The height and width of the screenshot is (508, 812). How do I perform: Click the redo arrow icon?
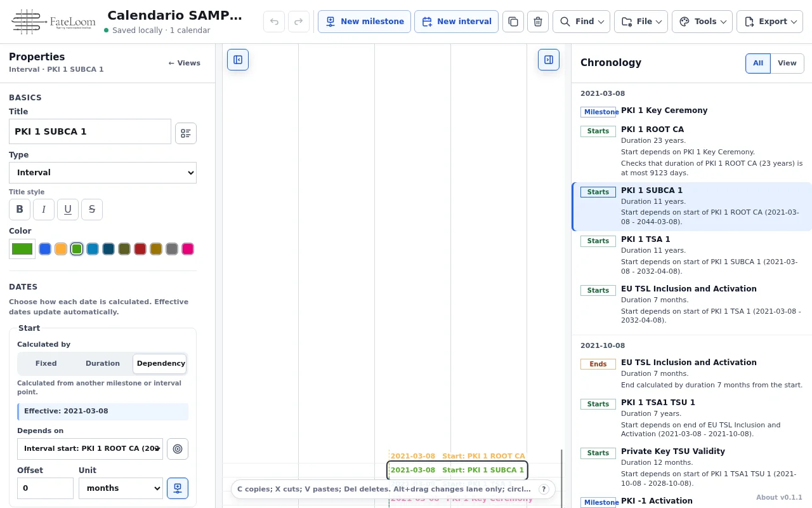tap(299, 22)
